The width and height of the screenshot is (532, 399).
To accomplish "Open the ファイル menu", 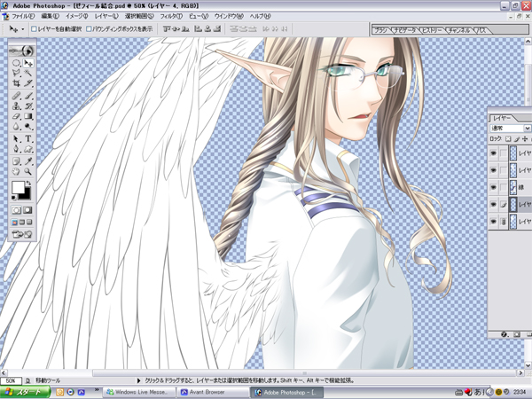I will click(x=23, y=16).
